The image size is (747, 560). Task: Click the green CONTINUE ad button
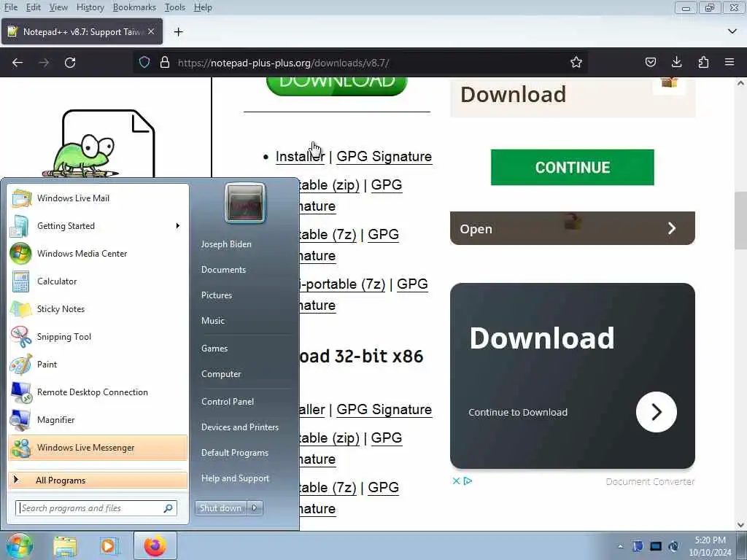pos(572,167)
